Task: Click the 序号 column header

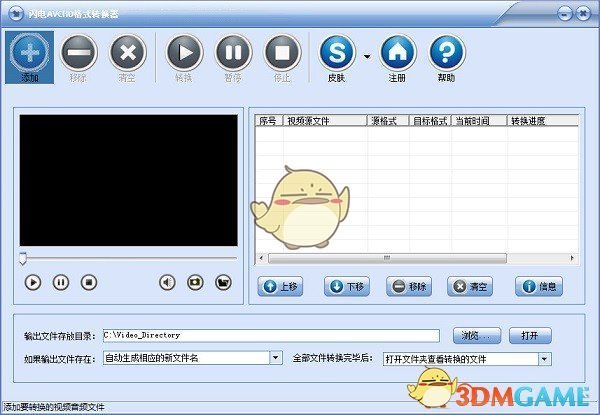Action: (269, 121)
